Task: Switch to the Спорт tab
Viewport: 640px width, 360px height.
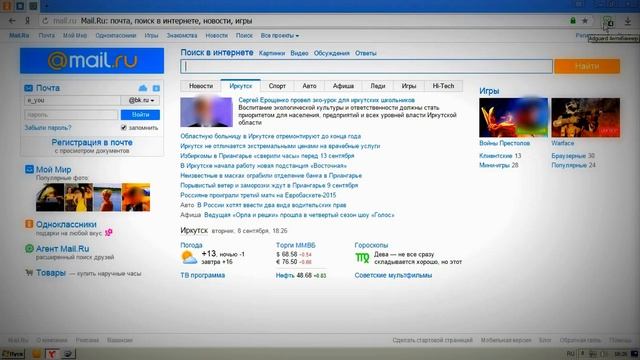Action: (x=277, y=86)
